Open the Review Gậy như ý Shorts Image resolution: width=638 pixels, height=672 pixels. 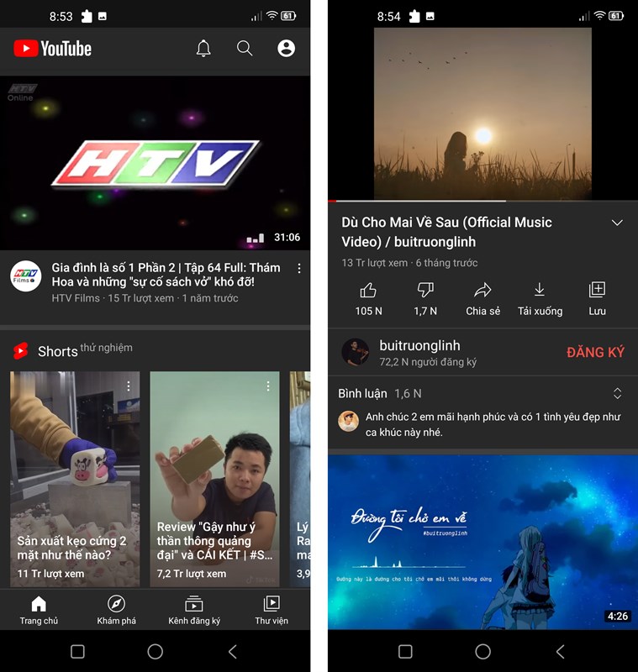tap(214, 479)
